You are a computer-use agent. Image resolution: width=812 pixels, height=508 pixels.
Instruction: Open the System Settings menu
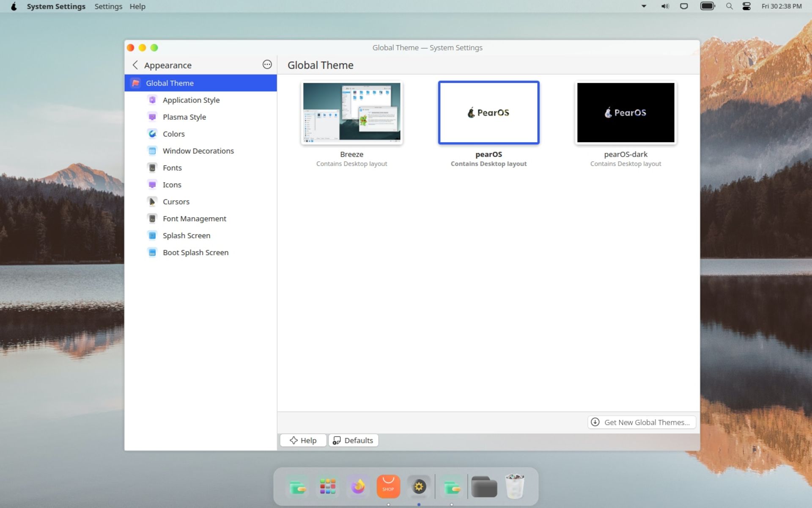click(56, 6)
